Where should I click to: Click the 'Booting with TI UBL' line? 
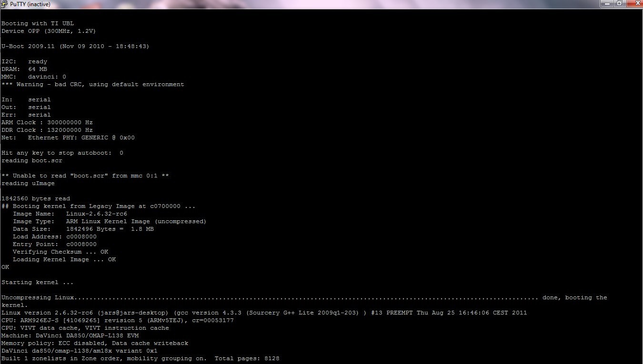coord(38,23)
